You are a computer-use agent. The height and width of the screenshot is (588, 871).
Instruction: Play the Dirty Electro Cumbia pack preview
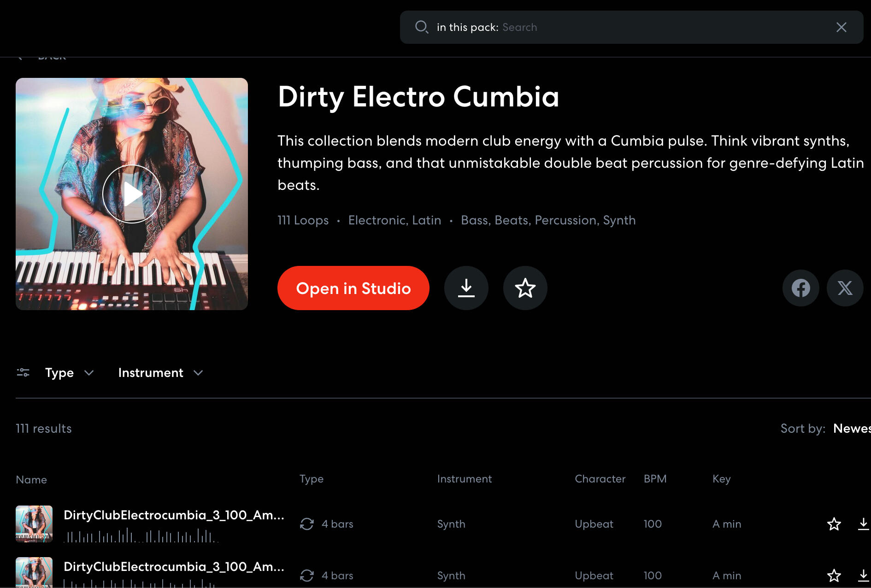point(132,194)
